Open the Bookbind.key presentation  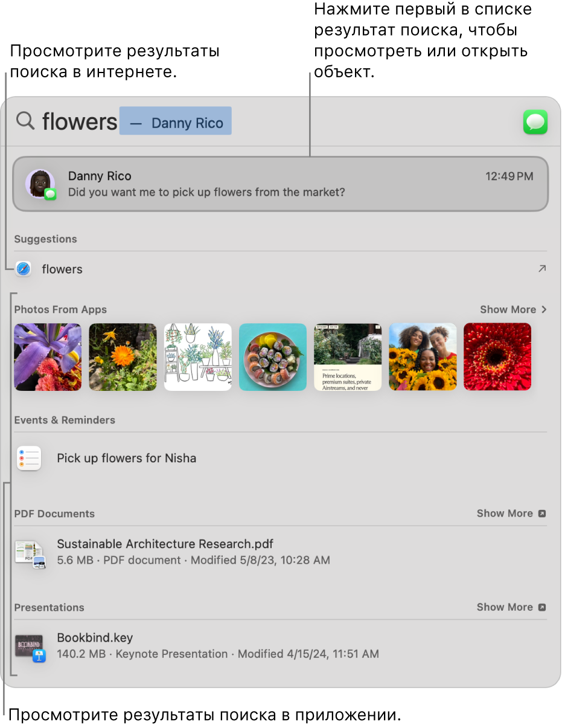[281, 646]
